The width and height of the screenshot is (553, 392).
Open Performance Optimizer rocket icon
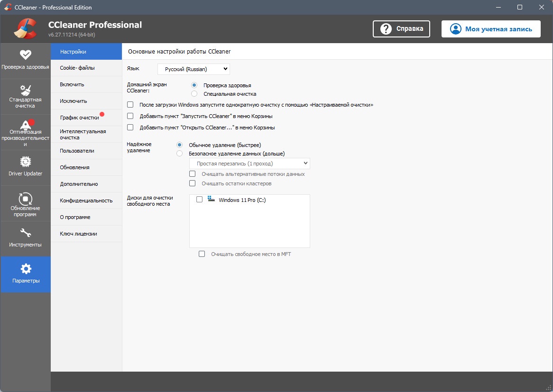(x=26, y=125)
